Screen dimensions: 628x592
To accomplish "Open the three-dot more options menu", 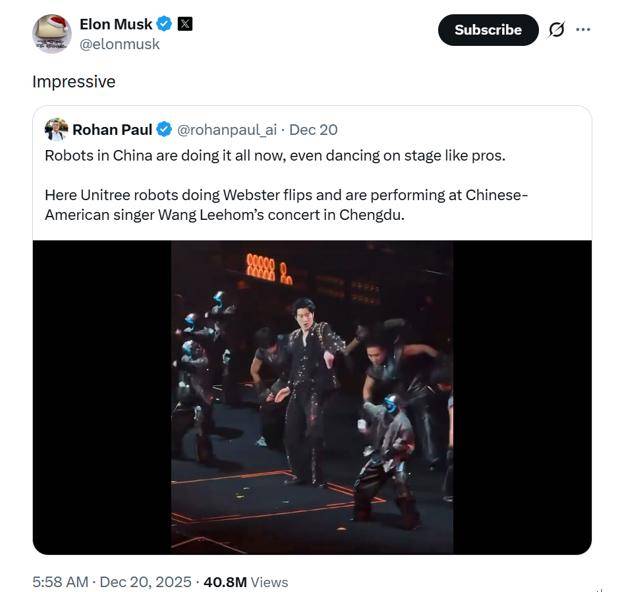I will [x=583, y=30].
